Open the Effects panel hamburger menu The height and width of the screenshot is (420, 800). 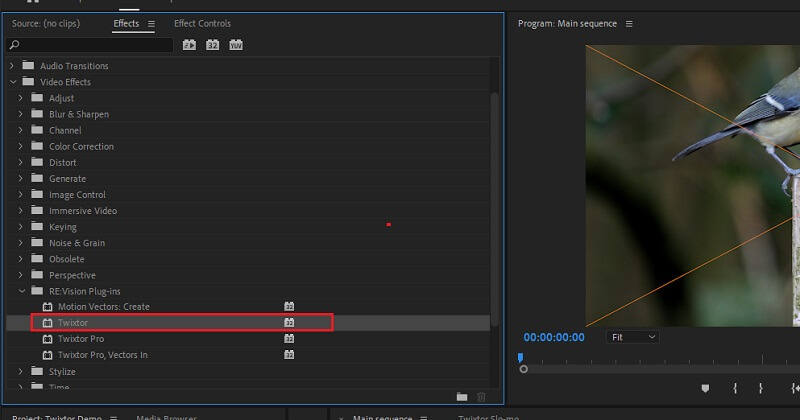(152, 24)
